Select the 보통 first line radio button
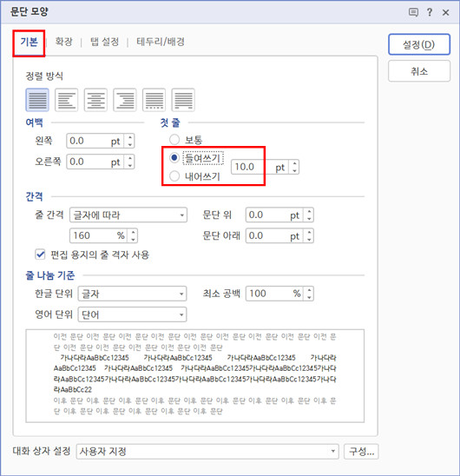 (x=174, y=140)
